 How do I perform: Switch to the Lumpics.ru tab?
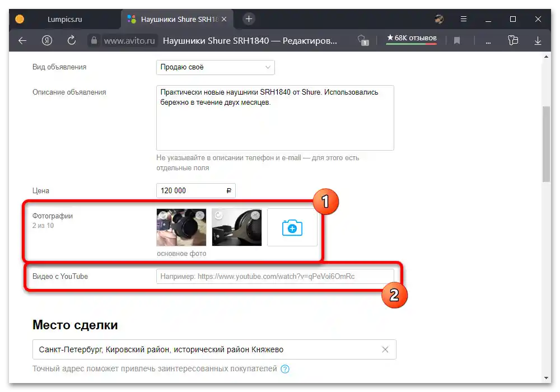point(64,19)
